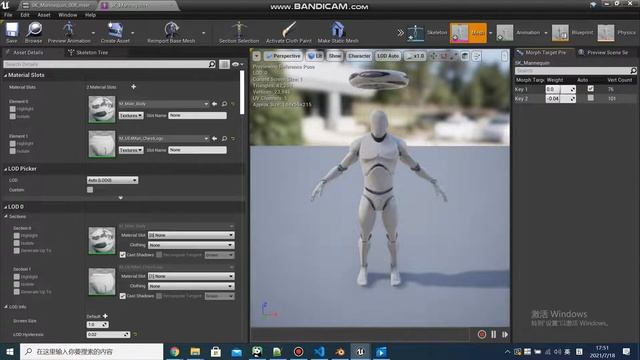Adjust Key 1 morph weight slider
Image resolution: width=640 pixels, height=360 pixels.
560,89
